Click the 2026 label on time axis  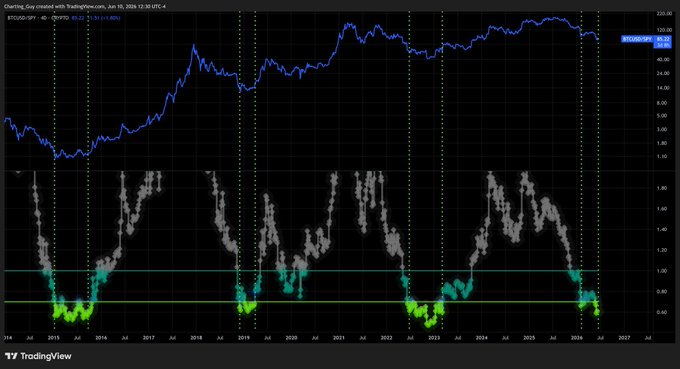pyautogui.click(x=577, y=337)
